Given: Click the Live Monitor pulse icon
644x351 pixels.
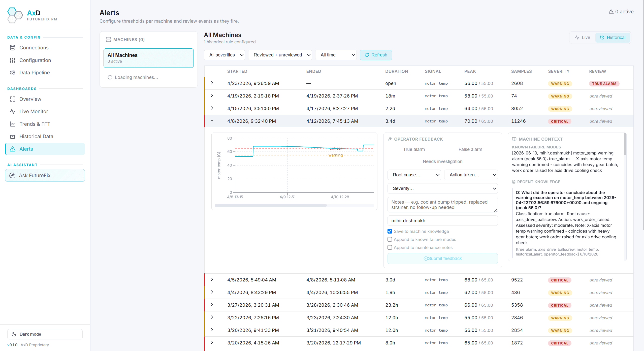Looking at the screenshot, I should 13,111.
